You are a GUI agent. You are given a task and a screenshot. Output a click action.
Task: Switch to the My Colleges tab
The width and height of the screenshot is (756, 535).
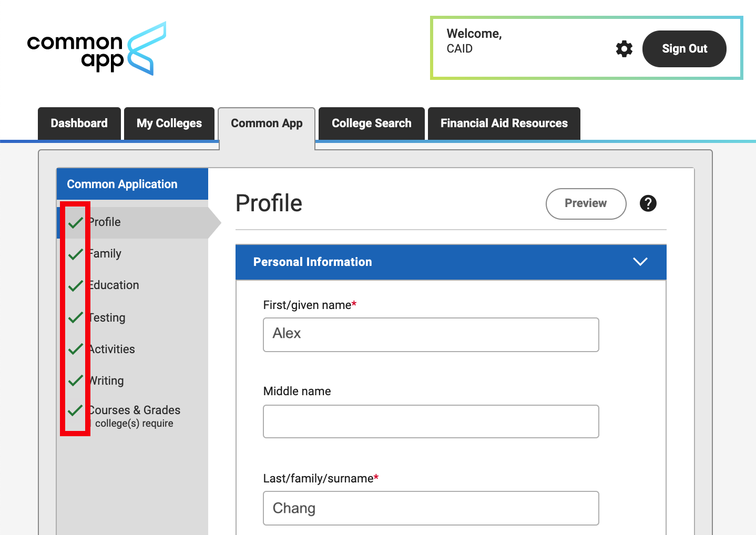tap(169, 124)
